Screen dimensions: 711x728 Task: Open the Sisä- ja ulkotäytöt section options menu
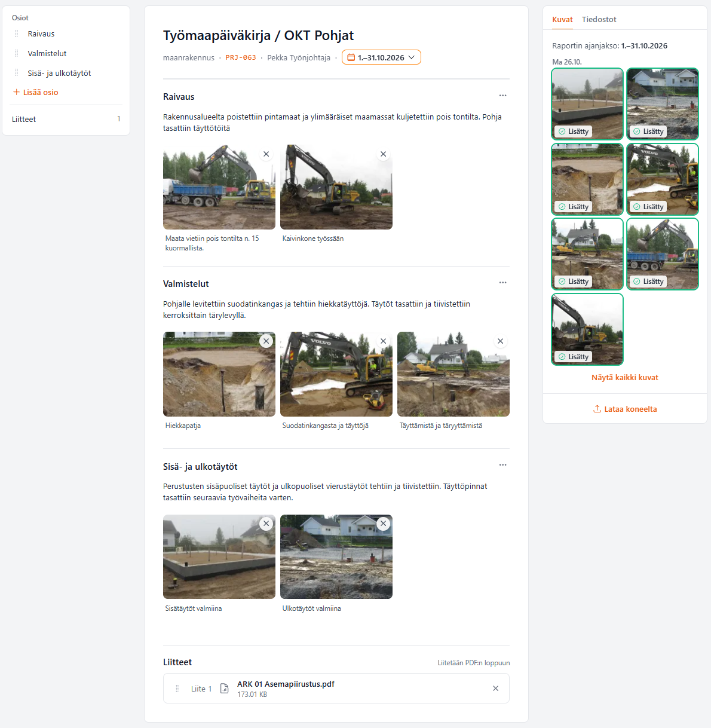click(x=502, y=465)
